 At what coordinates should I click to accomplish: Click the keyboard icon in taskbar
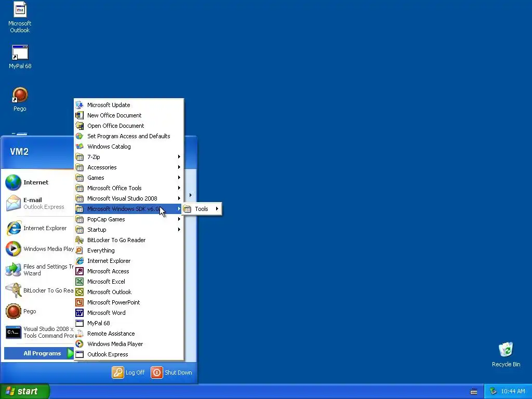point(474,392)
